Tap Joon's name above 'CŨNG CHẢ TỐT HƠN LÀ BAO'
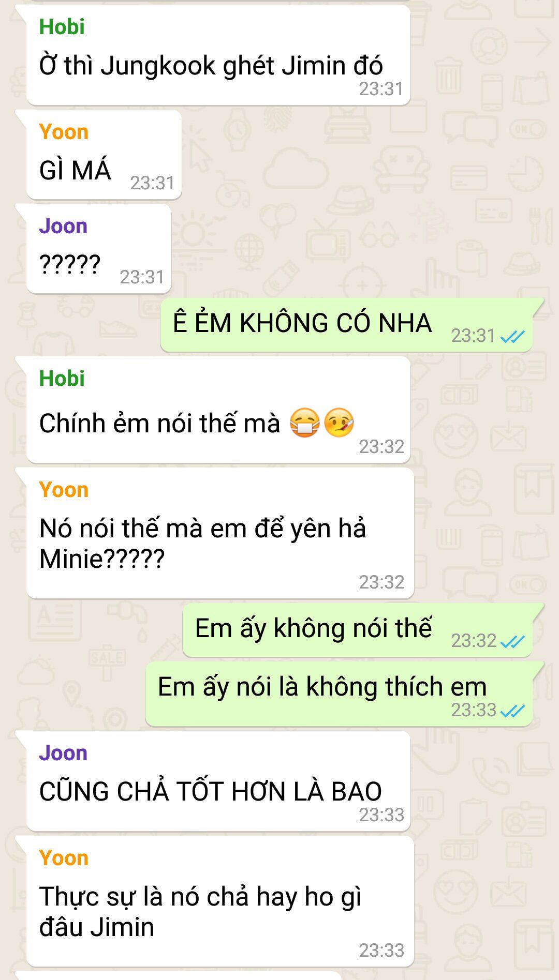559x980 pixels. [x=63, y=753]
